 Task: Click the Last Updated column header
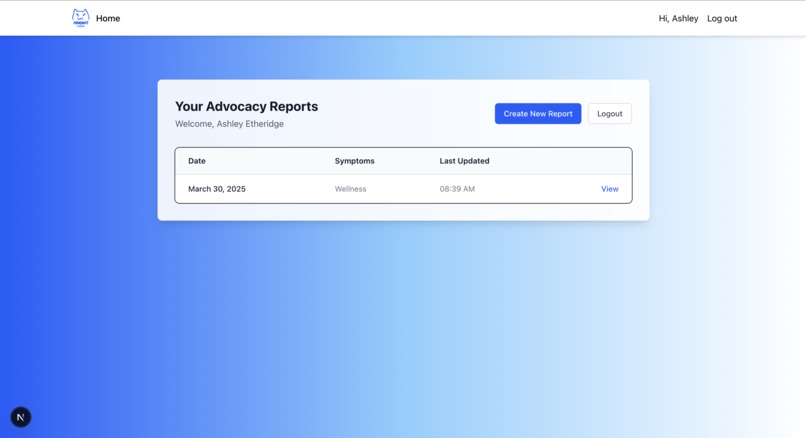pos(464,161)
